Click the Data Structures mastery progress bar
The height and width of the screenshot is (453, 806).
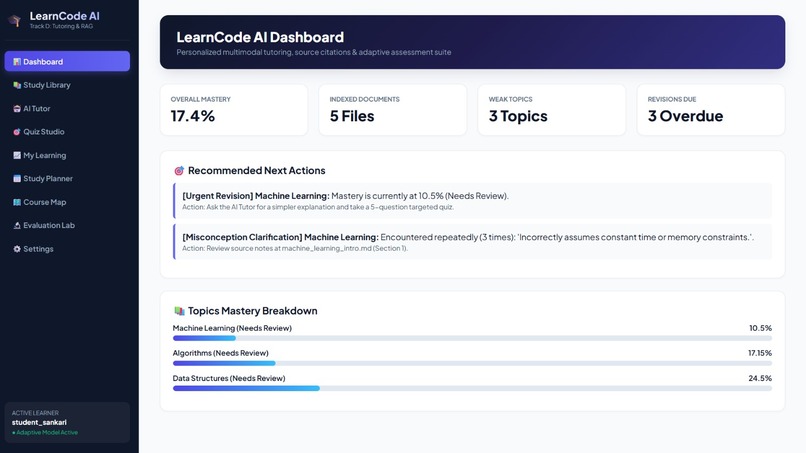click(472, 388)
